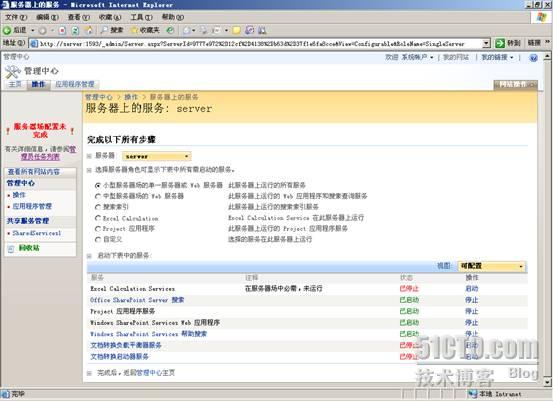Select the Excel Calculation role radio
The height and width of the screenshot is (401, 553).
pyautogui.click(x=98, y=218)
